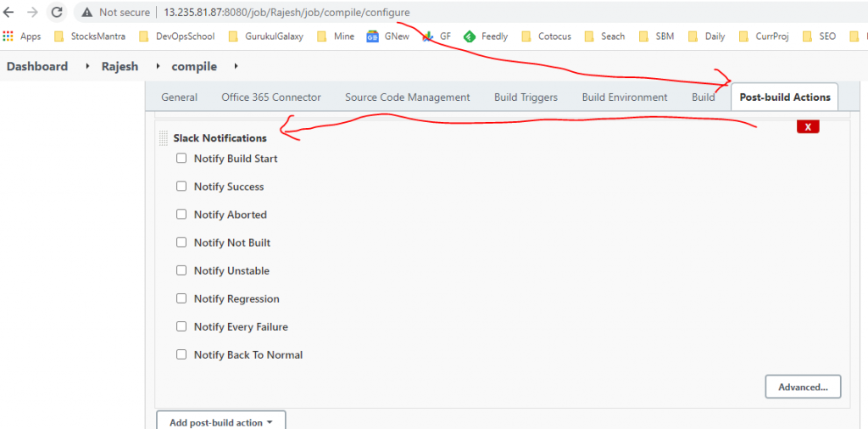Expand the arrow after compile breadcrumb
868x429 pixels.
pos(235,66)
